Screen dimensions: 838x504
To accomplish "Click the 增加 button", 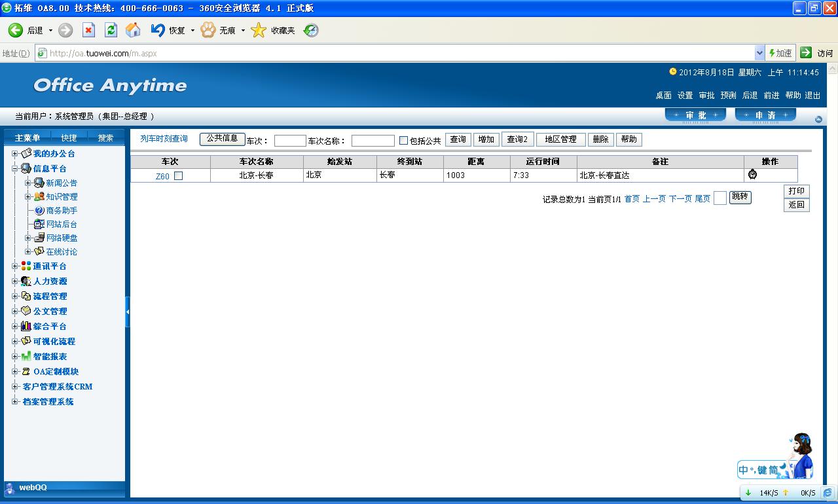I will (486, 139).
